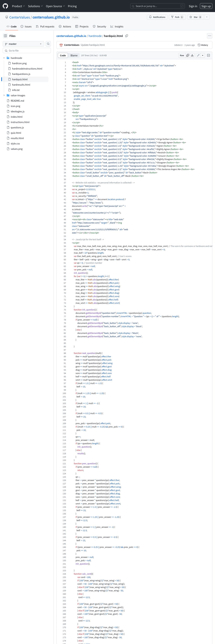Click the CenterValues commit author avatar

click(61, 45)
